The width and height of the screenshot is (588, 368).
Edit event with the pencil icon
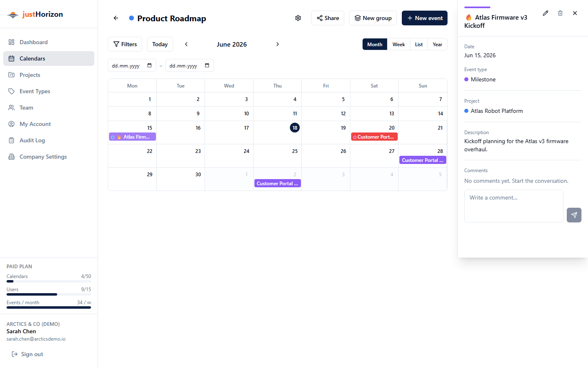click(x=546, y=13)
